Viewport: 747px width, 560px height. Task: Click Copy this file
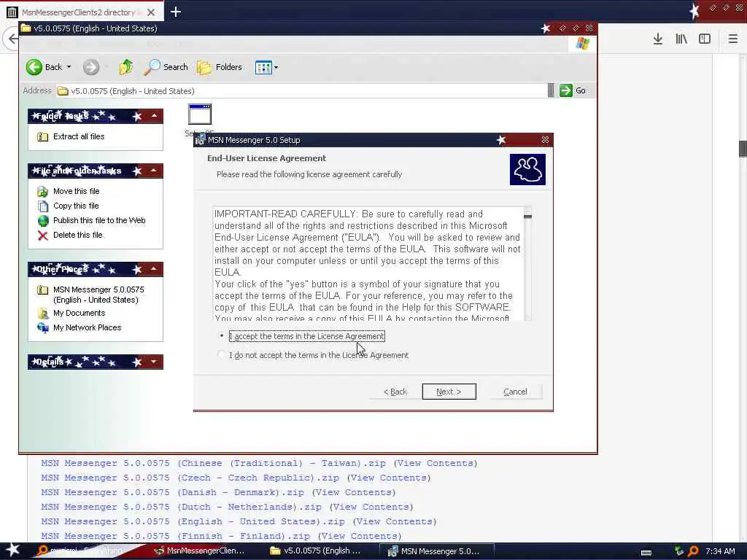pyautogui.click(x=76, y=206)
